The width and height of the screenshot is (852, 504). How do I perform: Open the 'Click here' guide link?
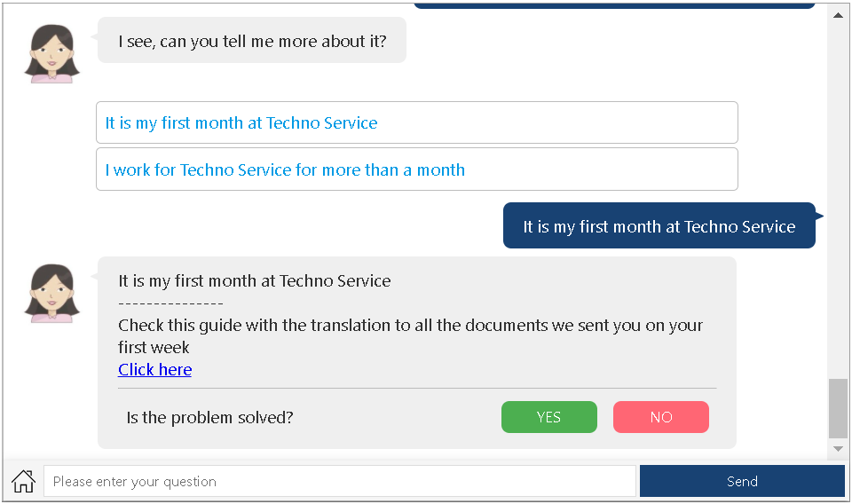point(154,370)
